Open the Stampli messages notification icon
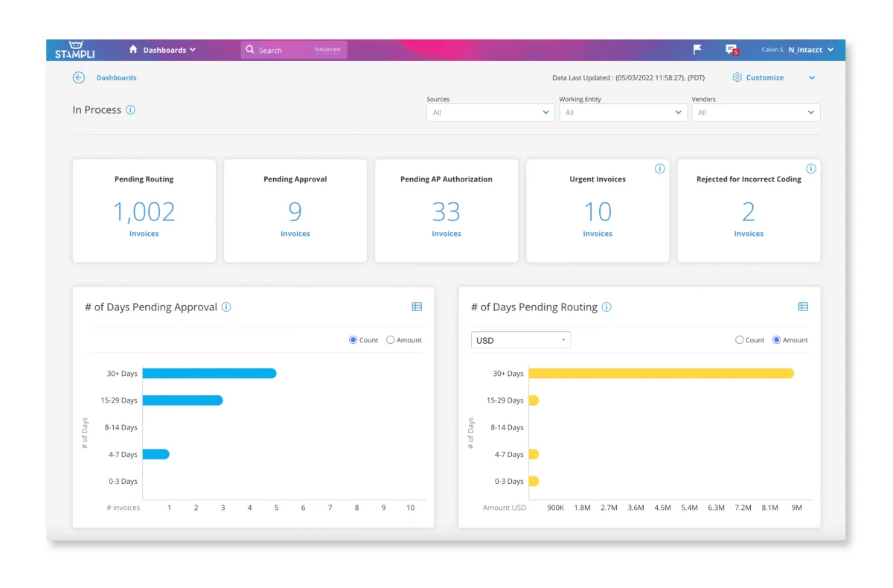Screen dimensions: 893x588 pos(732,49)
